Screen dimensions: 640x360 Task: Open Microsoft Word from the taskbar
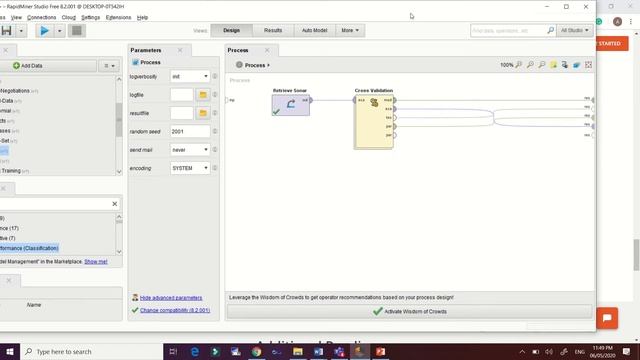pos(318,351)
